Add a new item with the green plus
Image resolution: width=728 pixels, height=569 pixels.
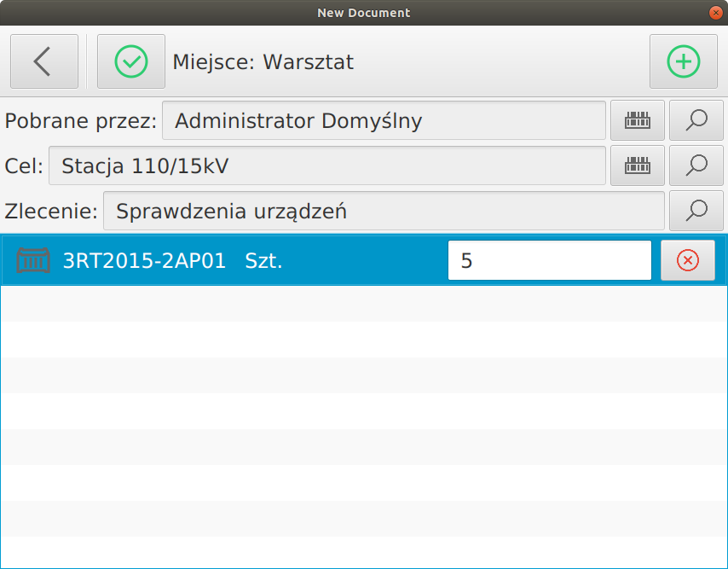683,61
